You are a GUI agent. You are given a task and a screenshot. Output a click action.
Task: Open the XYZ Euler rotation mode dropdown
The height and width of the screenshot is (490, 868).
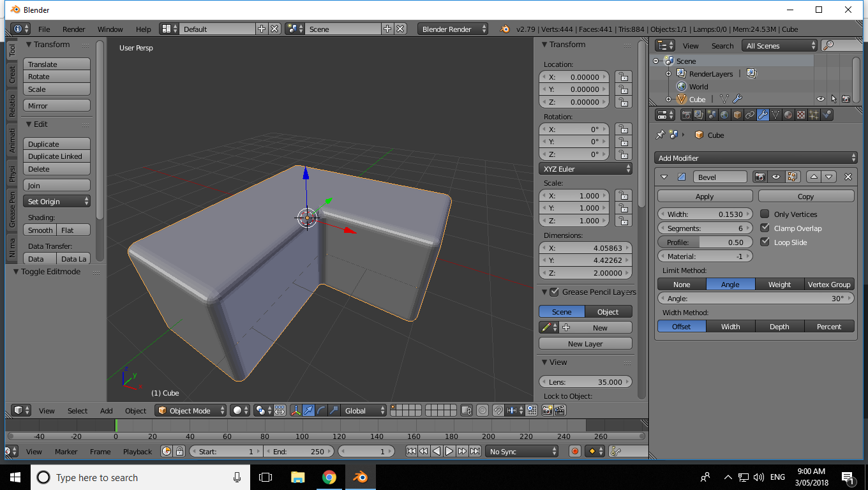585,168
